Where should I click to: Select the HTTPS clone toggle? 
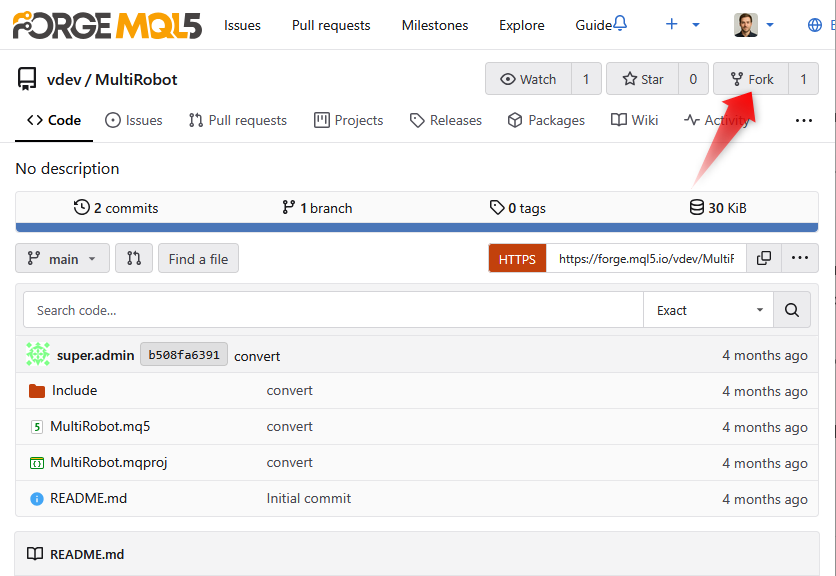[x=517, y=258]
